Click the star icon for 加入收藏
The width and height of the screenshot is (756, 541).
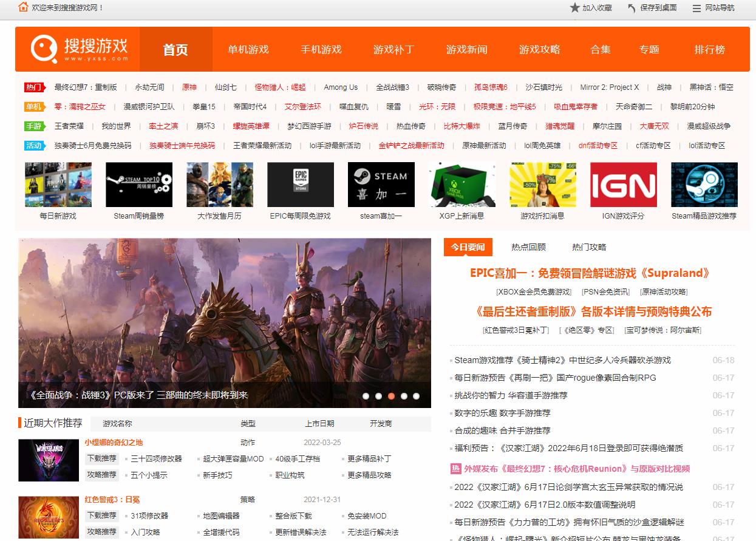[574, 8]
